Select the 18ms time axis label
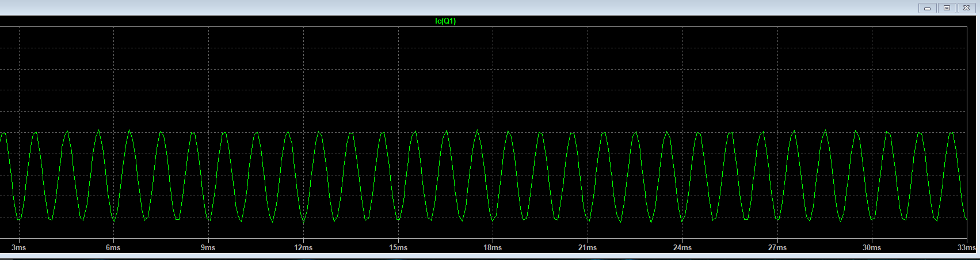 [x=493, y=248]
